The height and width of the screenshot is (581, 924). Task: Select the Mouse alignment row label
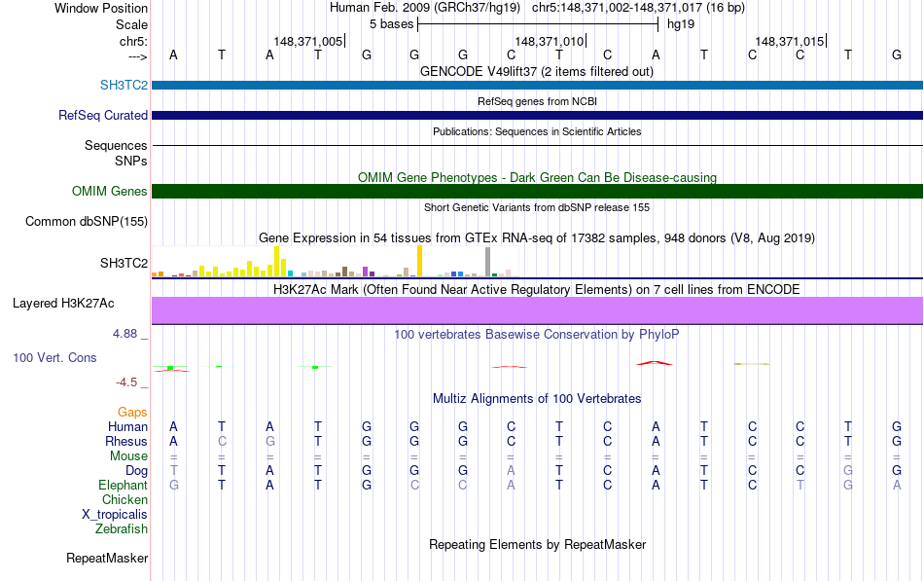point(129,456)
